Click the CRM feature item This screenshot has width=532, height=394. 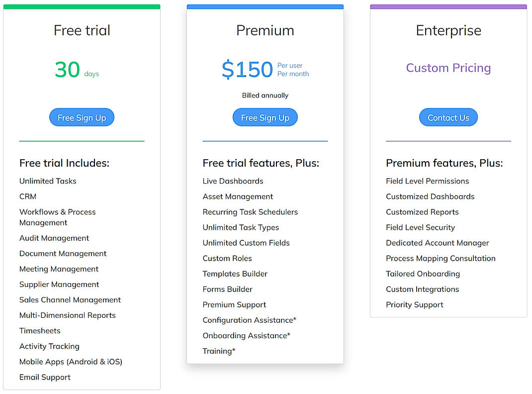(27, 197)
